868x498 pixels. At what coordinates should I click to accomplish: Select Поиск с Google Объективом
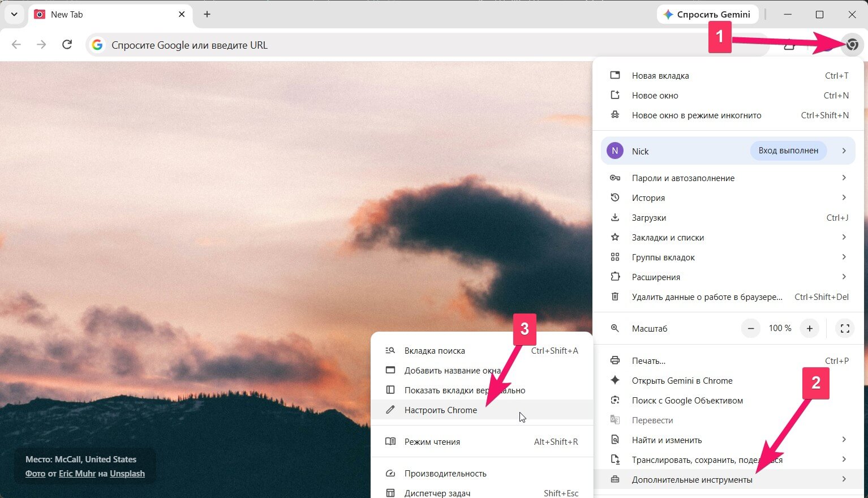coord(728,401)
